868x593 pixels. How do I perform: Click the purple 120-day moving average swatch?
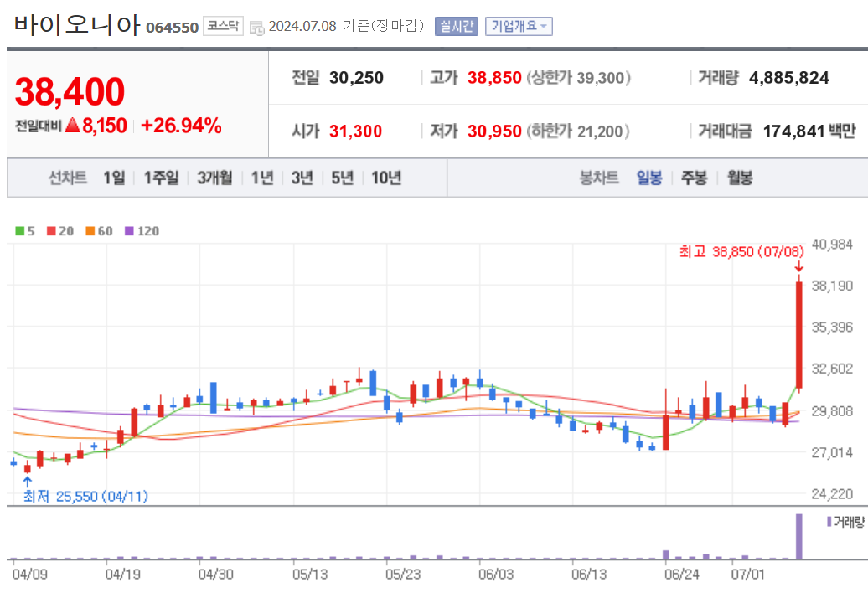coord(130,231)
